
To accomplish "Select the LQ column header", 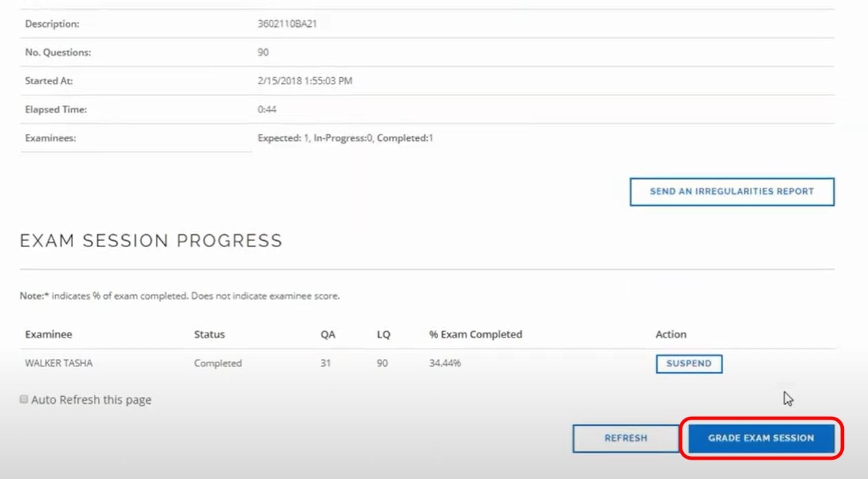I will (383, 334).
